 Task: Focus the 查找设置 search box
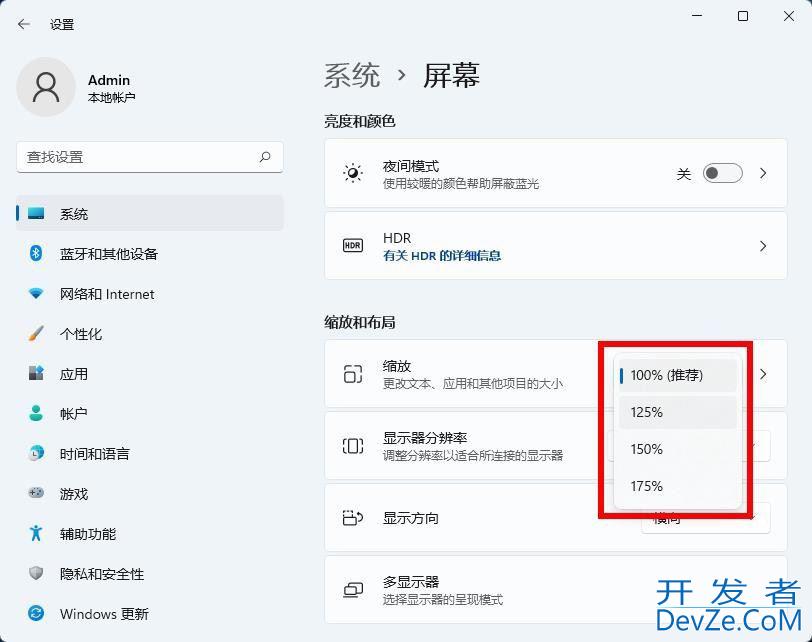point(150,156)
